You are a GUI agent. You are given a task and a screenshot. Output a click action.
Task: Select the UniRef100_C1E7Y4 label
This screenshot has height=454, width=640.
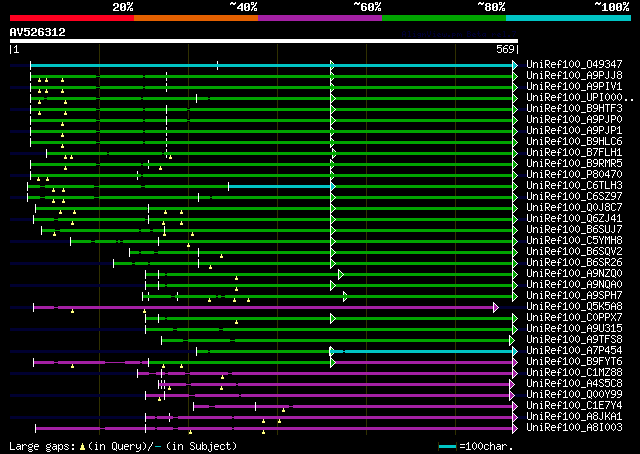[574, 406]
